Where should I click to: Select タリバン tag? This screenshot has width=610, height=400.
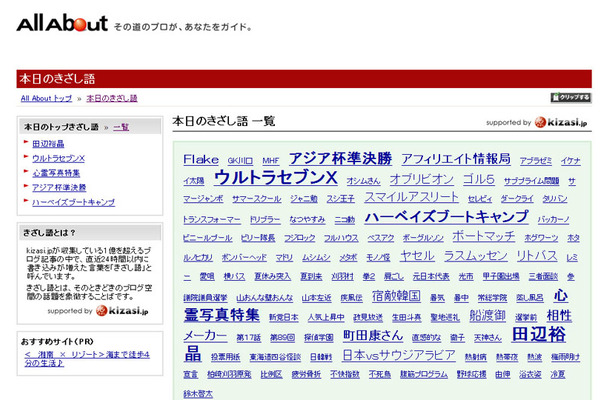(x=555, y=199)
